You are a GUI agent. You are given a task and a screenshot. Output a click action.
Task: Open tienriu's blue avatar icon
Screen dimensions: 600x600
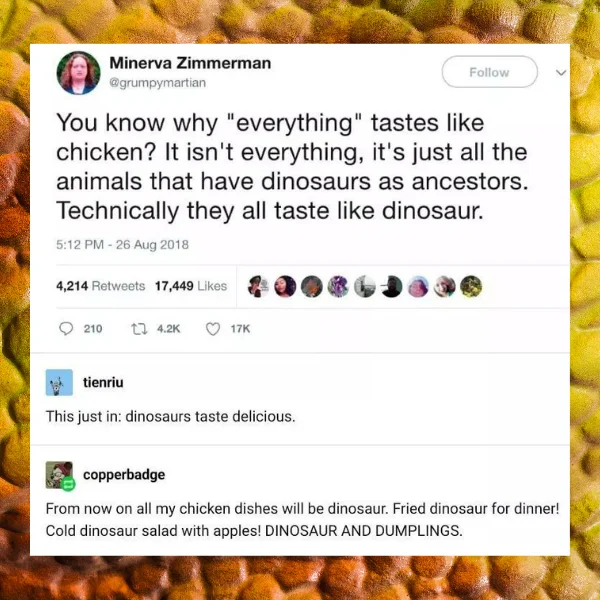pos(59,382)
